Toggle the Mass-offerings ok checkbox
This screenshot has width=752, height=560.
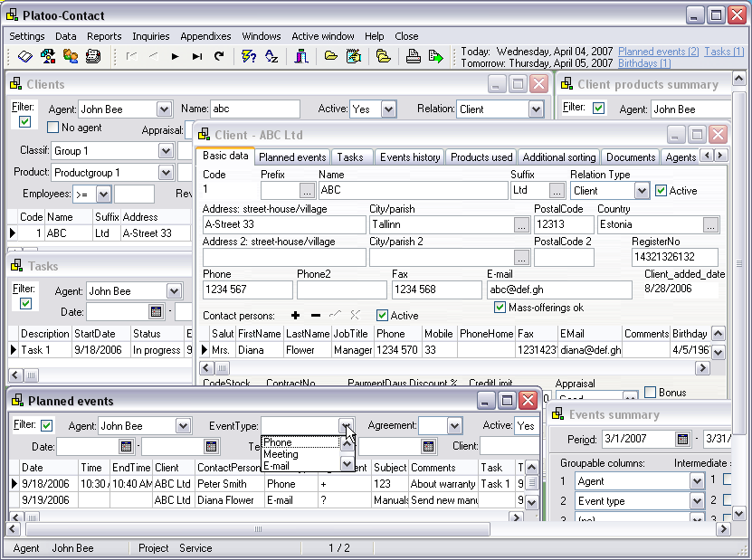[500, 308]
